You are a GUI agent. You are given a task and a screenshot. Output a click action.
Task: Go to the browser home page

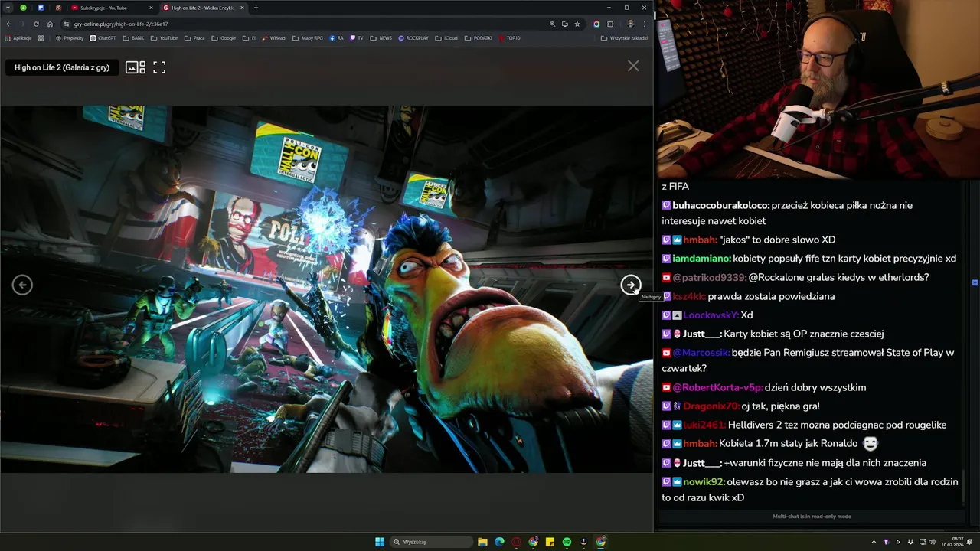[x=50, y=24]
